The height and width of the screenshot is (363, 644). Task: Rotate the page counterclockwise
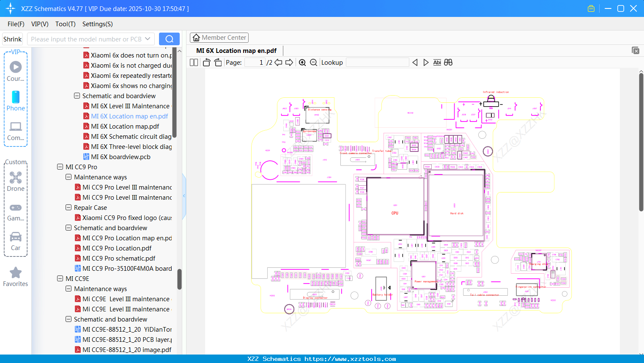(206, 63)
